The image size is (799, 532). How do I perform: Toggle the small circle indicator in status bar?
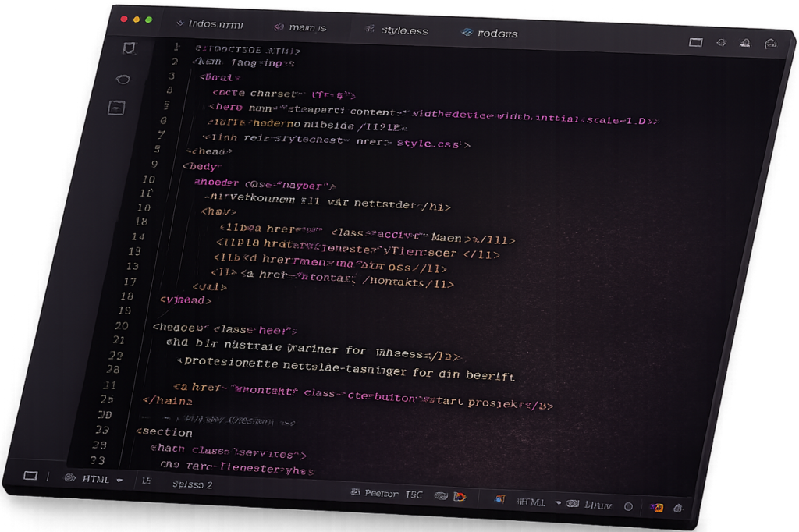pos(628,506)
